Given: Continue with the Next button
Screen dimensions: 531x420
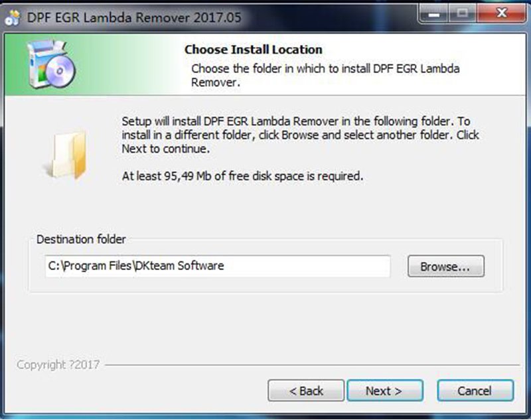Looking at the screenshot, I should click(385, 391).
